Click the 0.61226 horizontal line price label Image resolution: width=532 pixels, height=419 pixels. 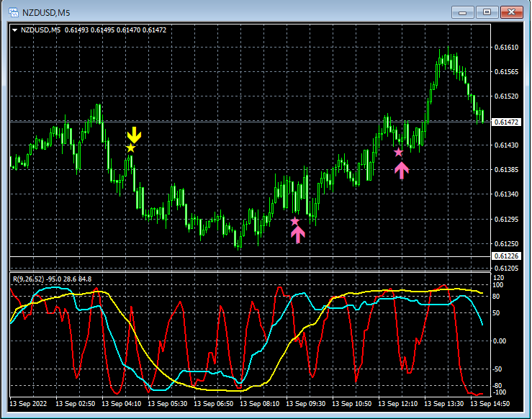(x=506, y=256)
